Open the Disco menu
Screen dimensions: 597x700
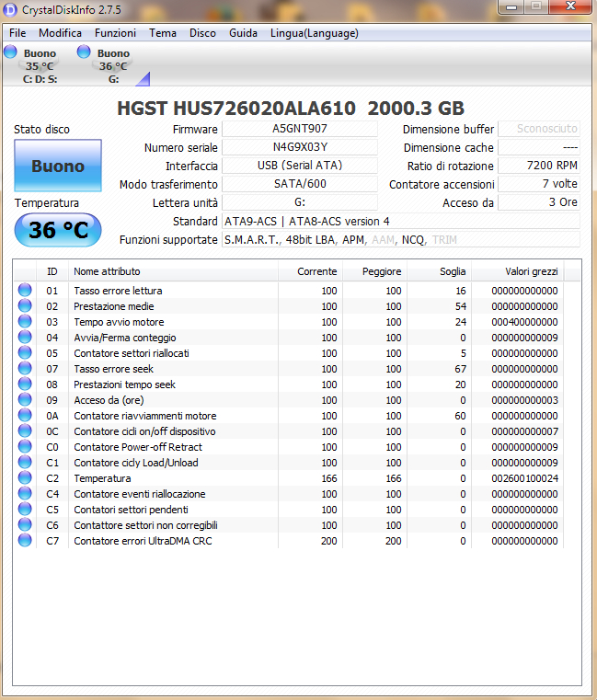[202, 33]
